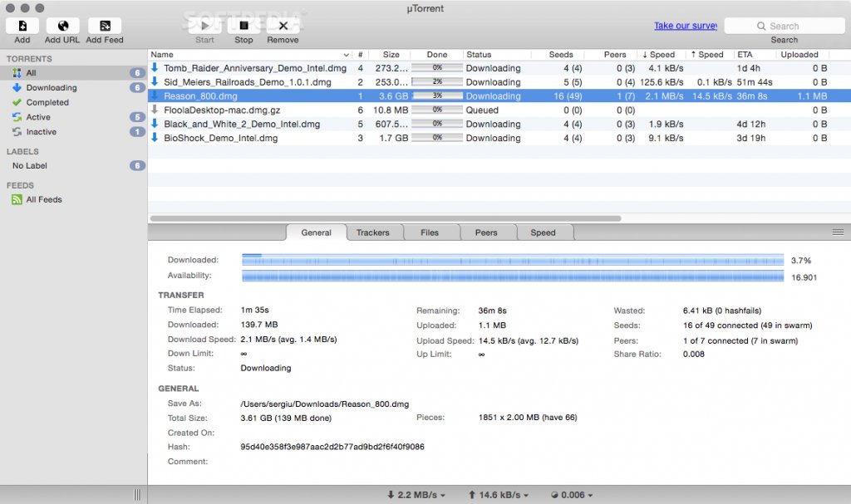Click the Inactive arrows icon in sidebar

[x=17, y=132]
